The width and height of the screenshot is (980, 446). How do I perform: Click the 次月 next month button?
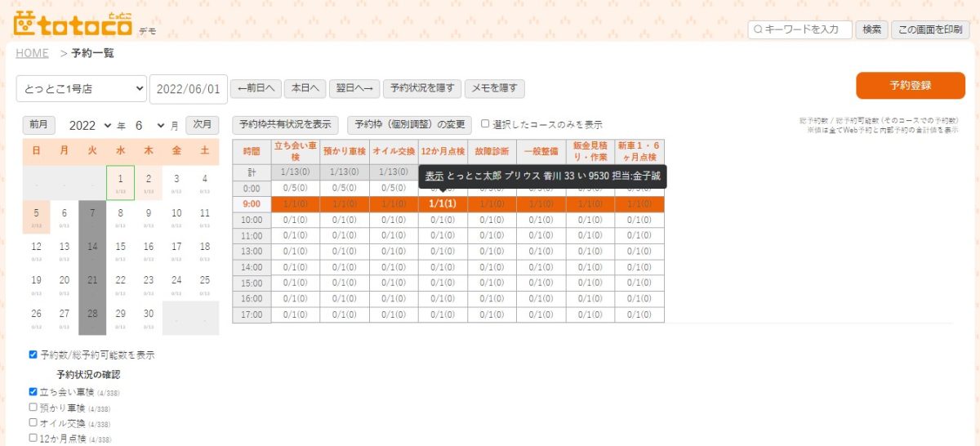coord(203,125)
